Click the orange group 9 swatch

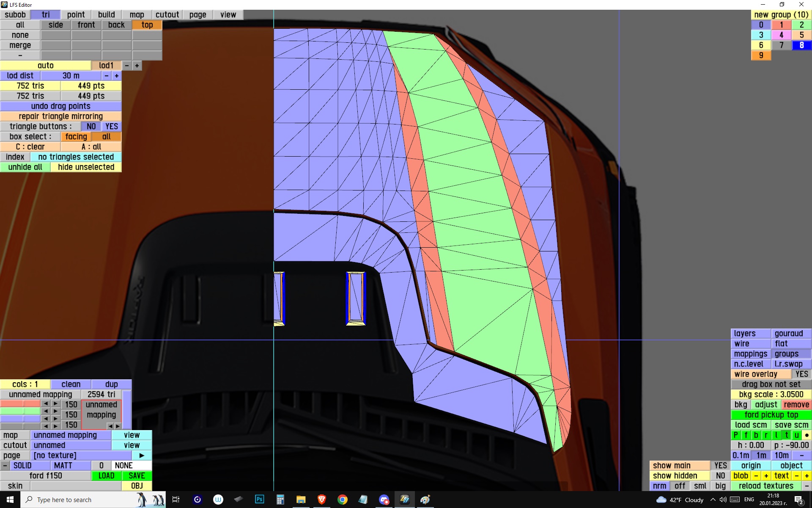point(761,55)
